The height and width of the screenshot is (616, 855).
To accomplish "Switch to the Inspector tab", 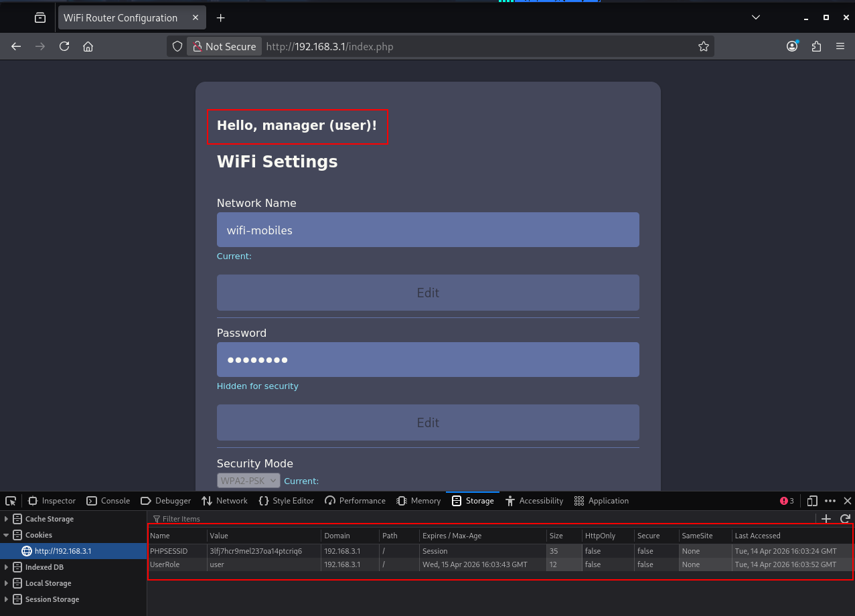I will coord(52,501).
